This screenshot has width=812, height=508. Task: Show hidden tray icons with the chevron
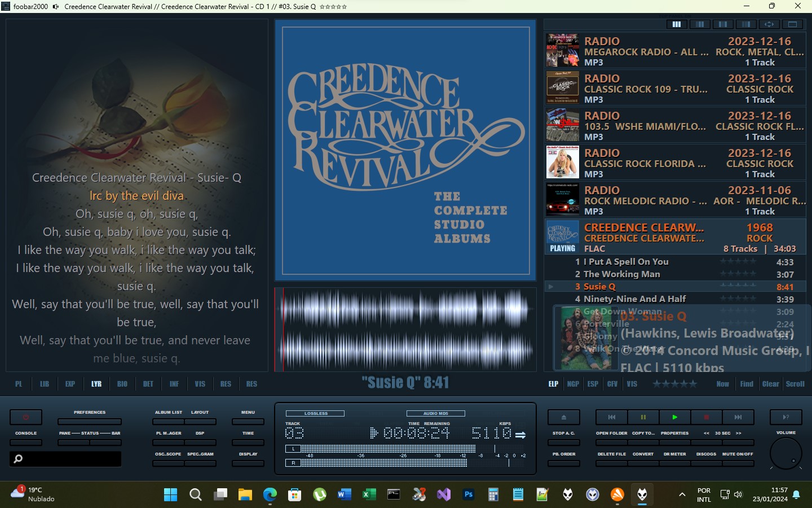coord(682,495)
